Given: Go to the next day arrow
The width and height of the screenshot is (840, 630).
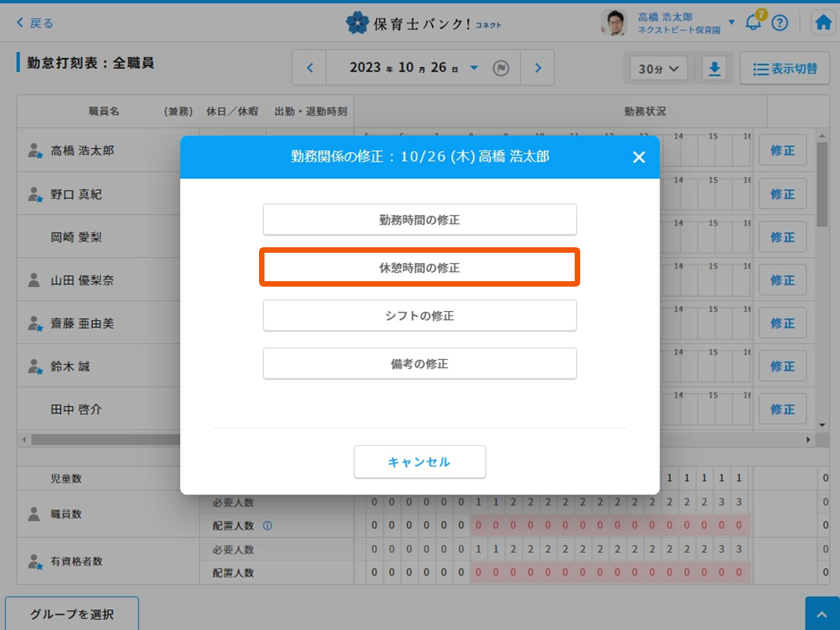Looking at the screenshot, I should click(538, 69).
